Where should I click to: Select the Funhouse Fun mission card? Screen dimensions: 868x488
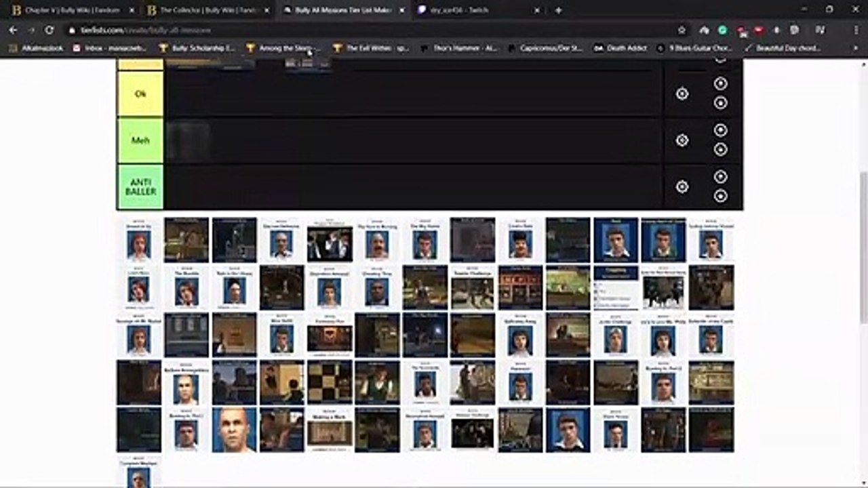[330, 335]
